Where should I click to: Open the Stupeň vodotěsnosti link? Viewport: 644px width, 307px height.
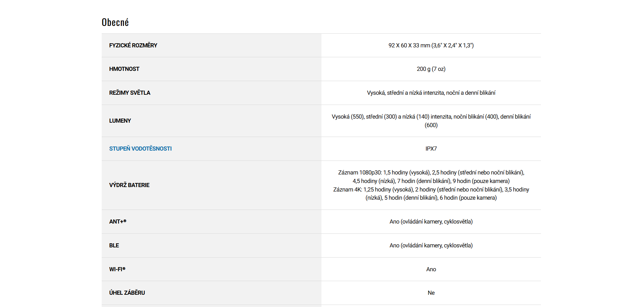click(x=140, y=149)
